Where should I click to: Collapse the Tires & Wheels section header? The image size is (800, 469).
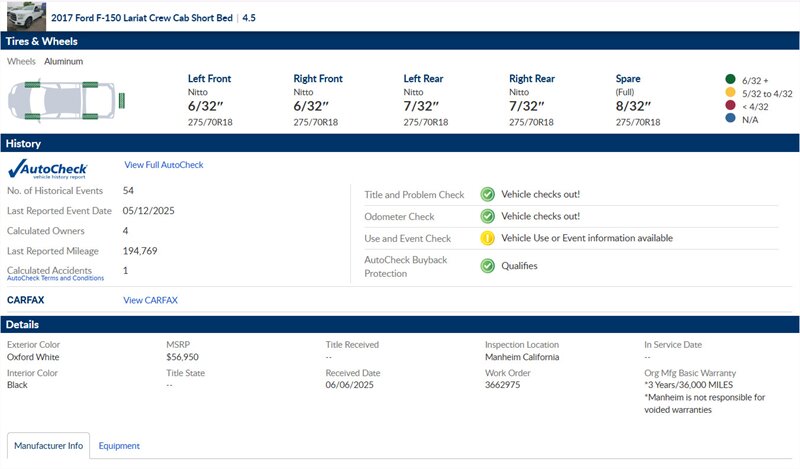[x=400, y=41]
